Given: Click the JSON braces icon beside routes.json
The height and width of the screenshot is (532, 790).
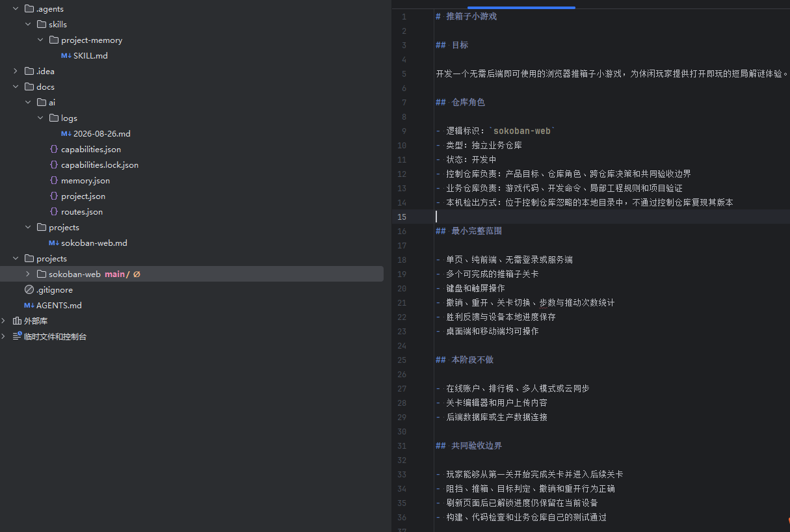Looking at the screenshot, I should click(54, 211).
